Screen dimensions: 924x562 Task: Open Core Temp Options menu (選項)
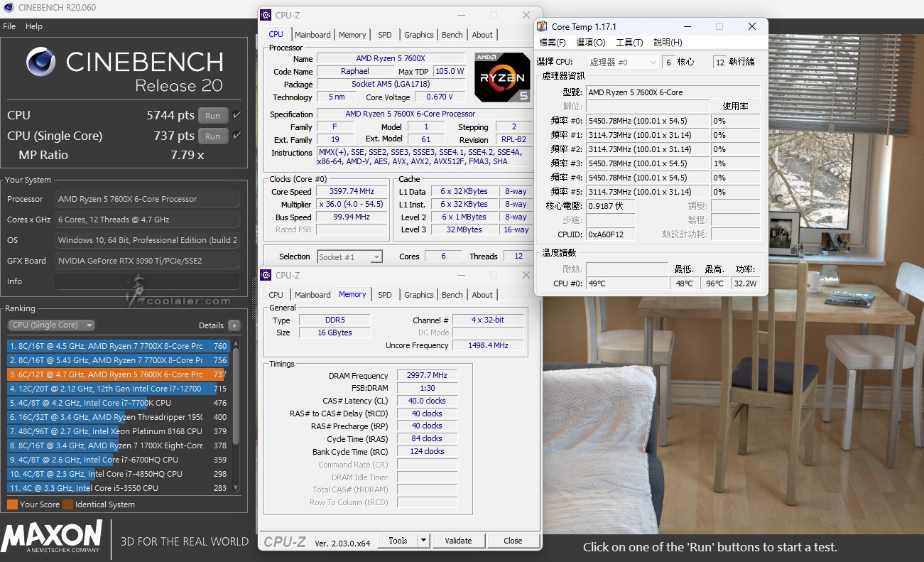click(591, 43)
